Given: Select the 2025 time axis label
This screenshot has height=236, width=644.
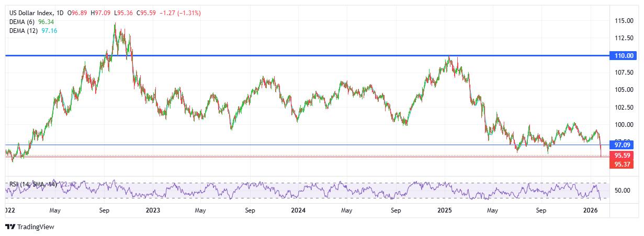Looking at the screenshot, I should (x=445, y=210).
